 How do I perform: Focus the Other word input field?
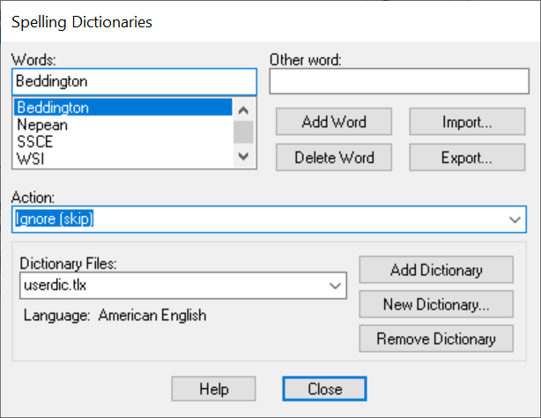coord(399,81)
